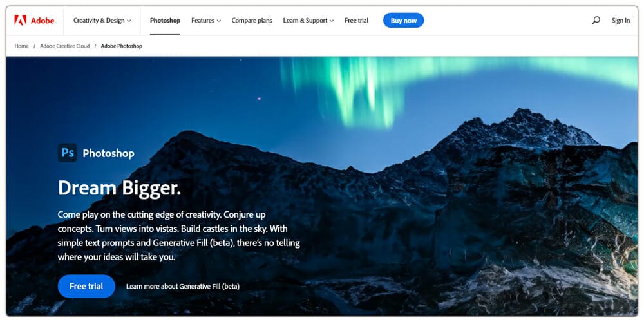
Task: Open Learn more about Generative Fill link
Action: click(x=183, y=287)
